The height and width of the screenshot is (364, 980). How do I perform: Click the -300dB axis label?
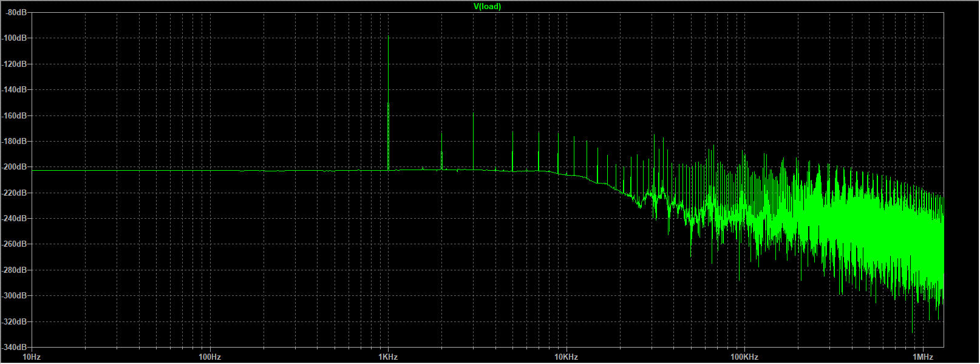coord(15,295)
